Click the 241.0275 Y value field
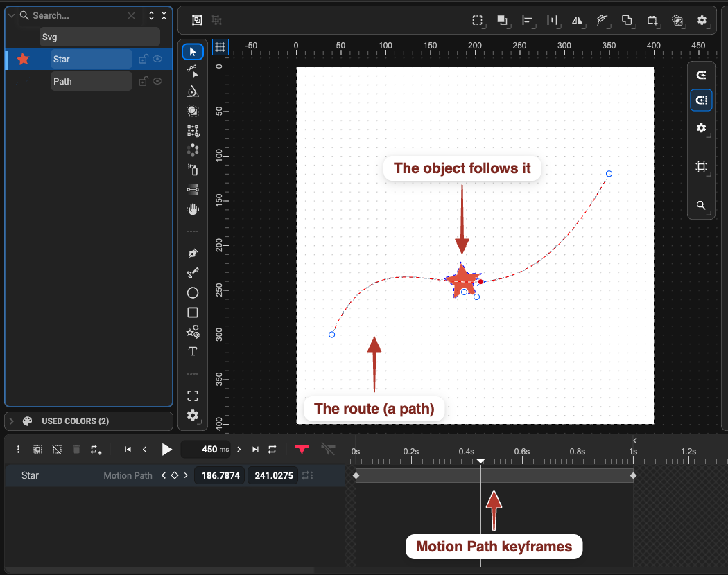728x575 pixels. pyautogui.click(x=273, y=475)
